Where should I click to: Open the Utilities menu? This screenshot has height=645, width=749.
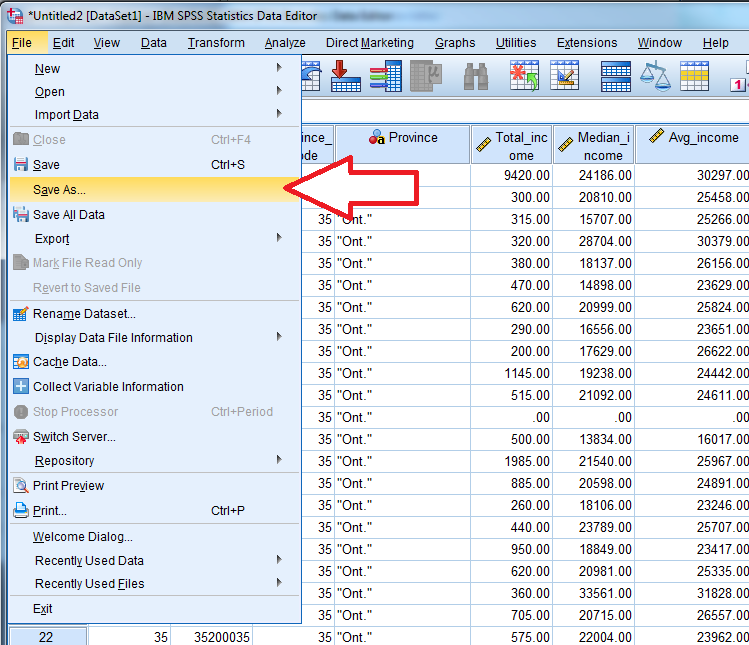pos(516,43)
